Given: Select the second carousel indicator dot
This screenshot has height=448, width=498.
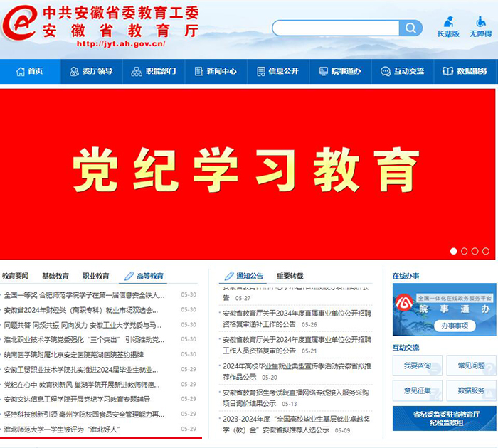Looking at the screenshot, I should tap(464, 251).
